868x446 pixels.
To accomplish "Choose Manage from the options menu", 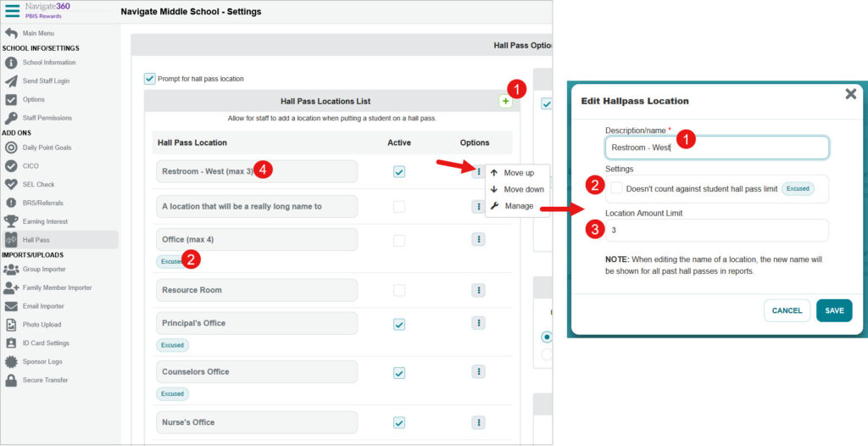I will click(x=519, y=206).
